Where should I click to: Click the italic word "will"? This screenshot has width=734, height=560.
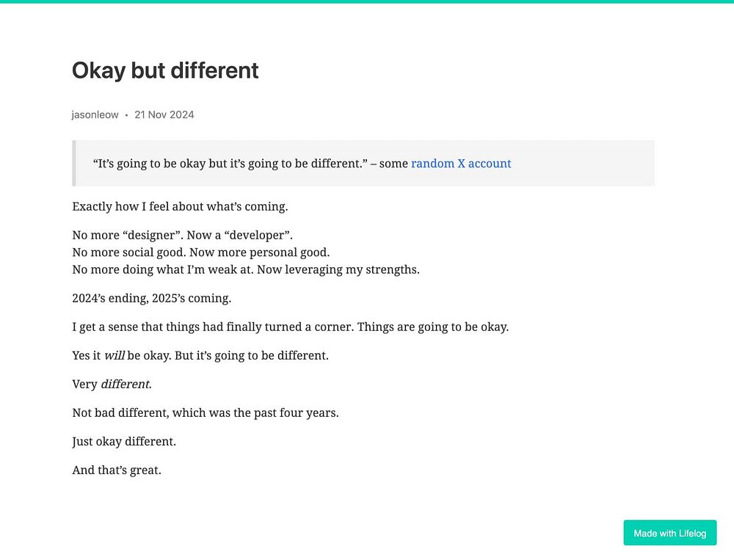point(114,356)
